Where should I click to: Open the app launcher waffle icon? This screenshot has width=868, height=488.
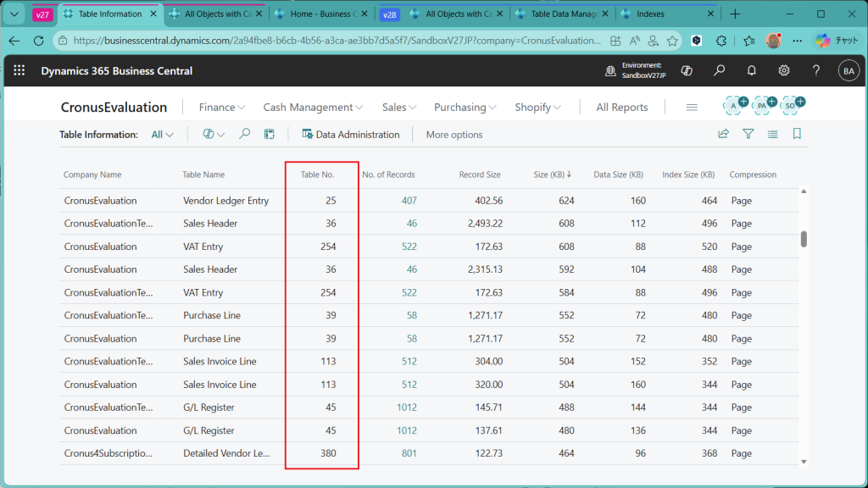point(19,71)
